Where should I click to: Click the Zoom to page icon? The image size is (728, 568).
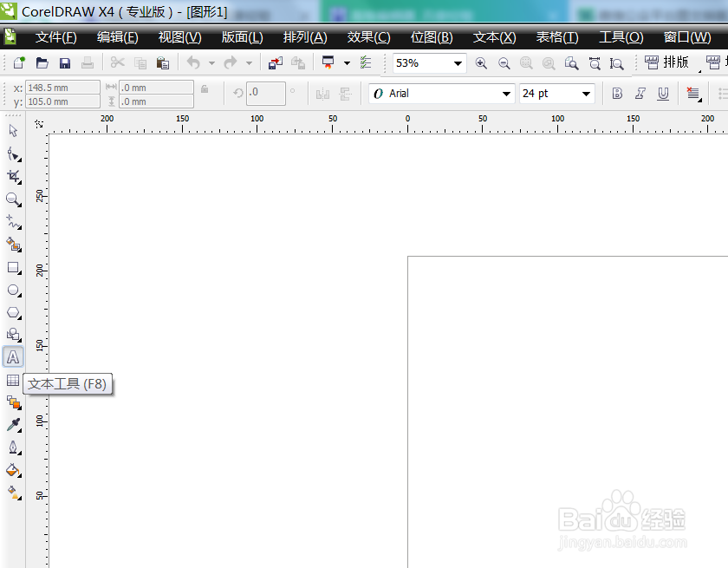[571, 63]
